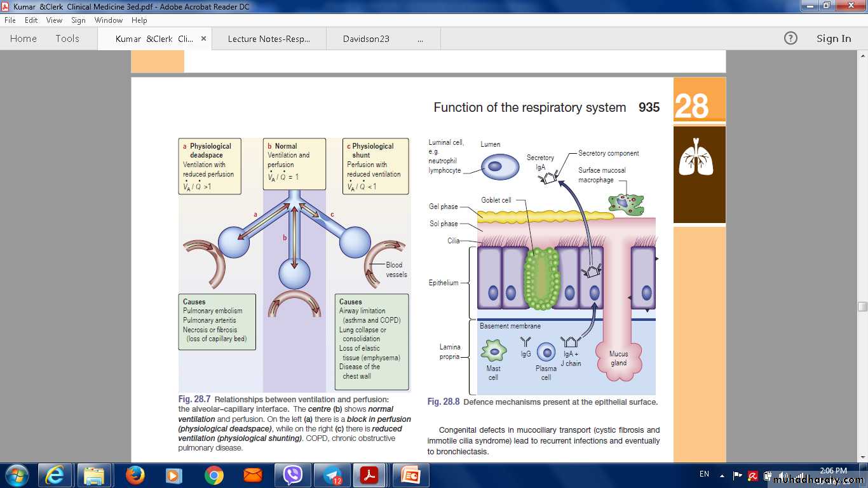Click the Avira antivirus tray icon
The width and height of the screenshot is (868, 488).
(x=752, y=475)
